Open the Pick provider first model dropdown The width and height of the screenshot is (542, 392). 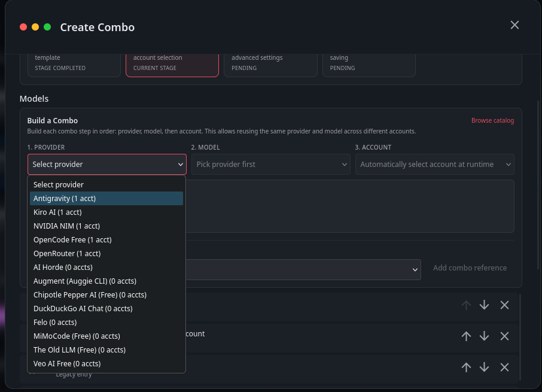click(x=270, y=164)
